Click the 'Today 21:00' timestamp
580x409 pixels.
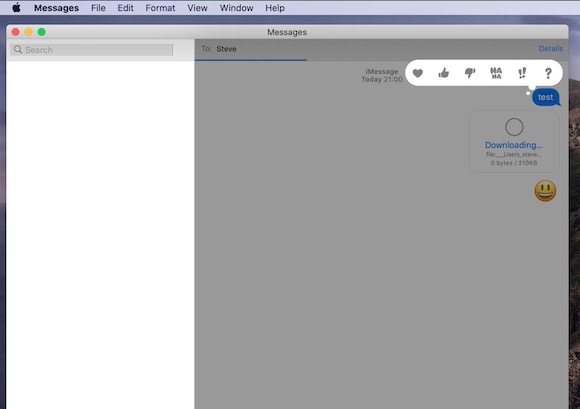[382, 80]
